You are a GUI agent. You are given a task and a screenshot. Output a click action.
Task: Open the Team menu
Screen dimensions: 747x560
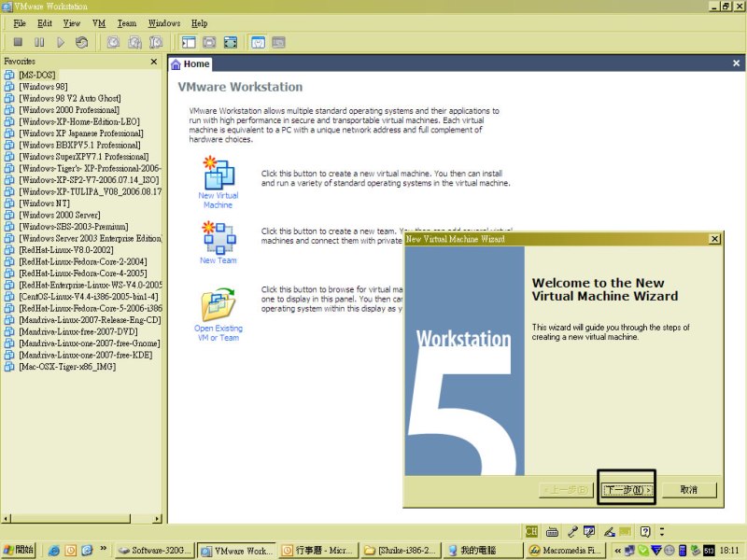click(127, 23)
